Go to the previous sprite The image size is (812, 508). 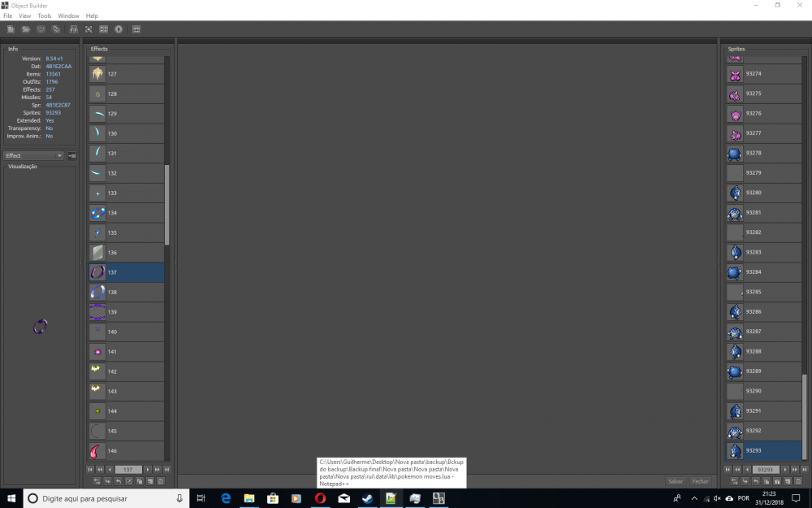pos(747,469)
